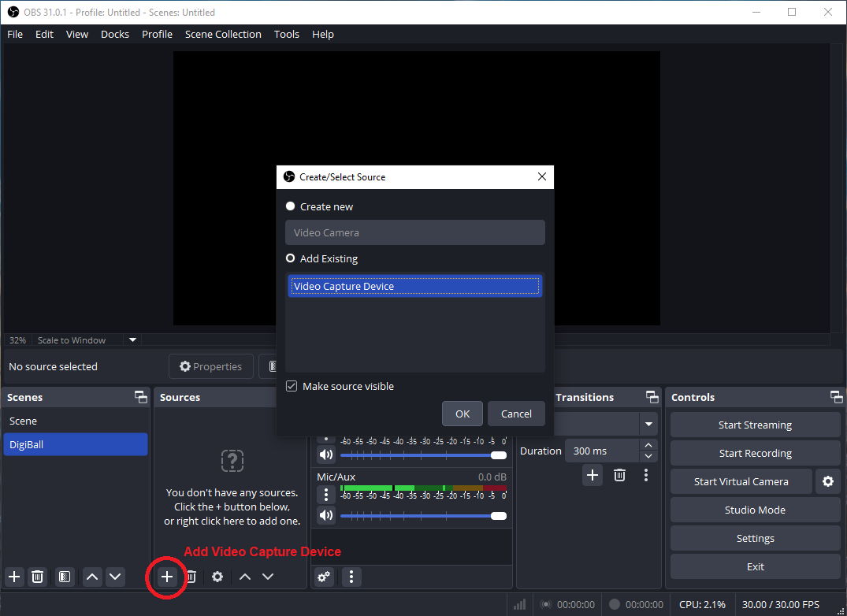Click the add source plus button
This screenshot has height=616, width=847.
point(167,577)
